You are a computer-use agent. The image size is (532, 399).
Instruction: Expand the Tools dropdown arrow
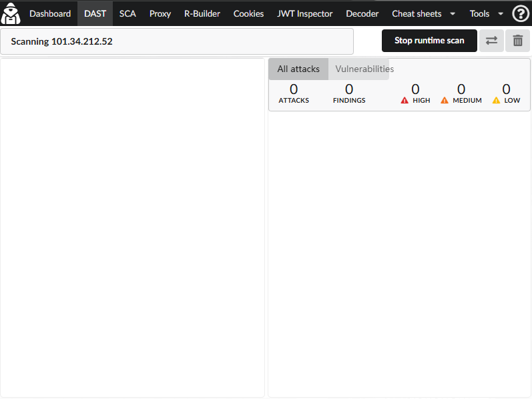(x=501, y=14)
